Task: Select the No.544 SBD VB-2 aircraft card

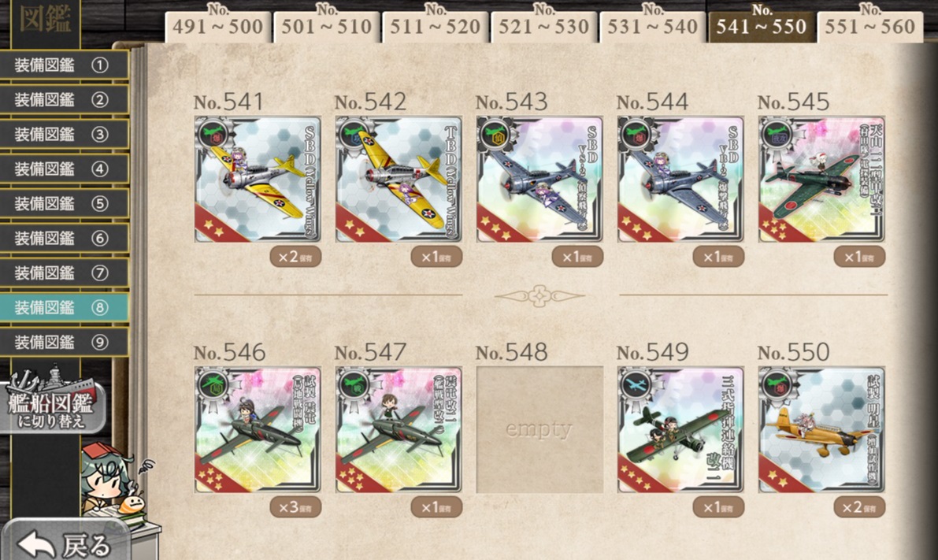Action: point(680,179)
